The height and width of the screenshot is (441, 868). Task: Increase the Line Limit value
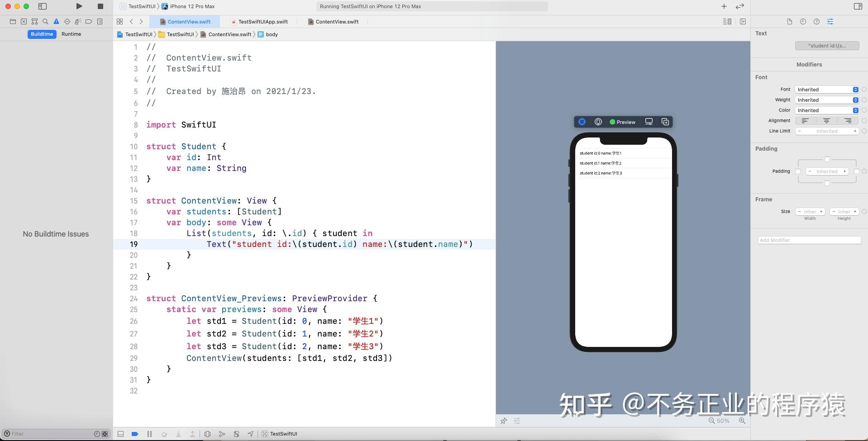click(855, 131)
